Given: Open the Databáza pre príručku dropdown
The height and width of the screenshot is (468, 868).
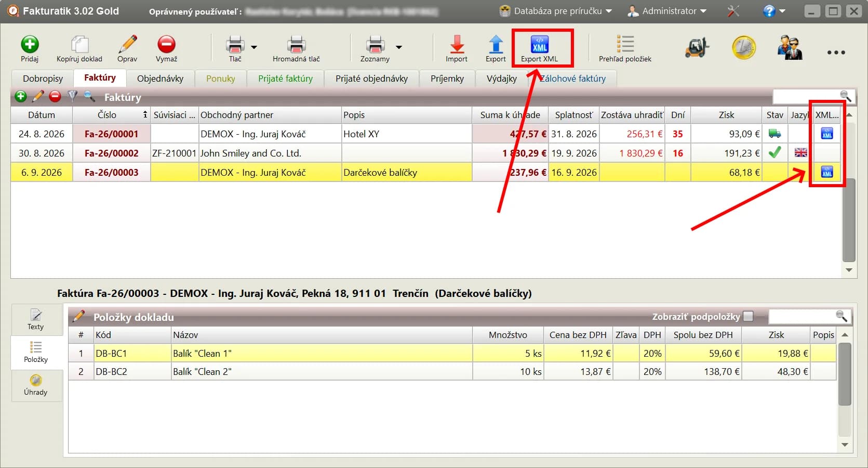Looking at the screenshot, I should (556, 11).
